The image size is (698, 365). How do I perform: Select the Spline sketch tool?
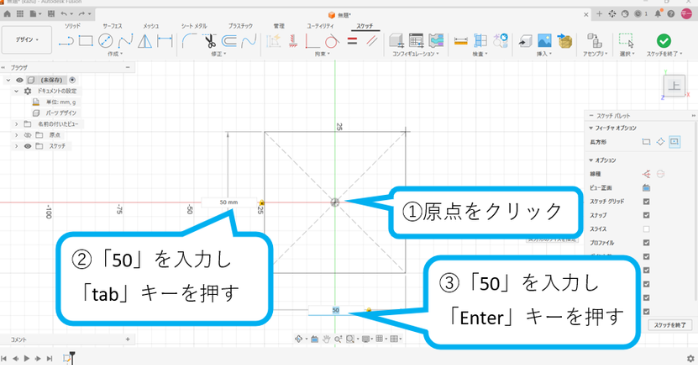(x=125, y=41)
